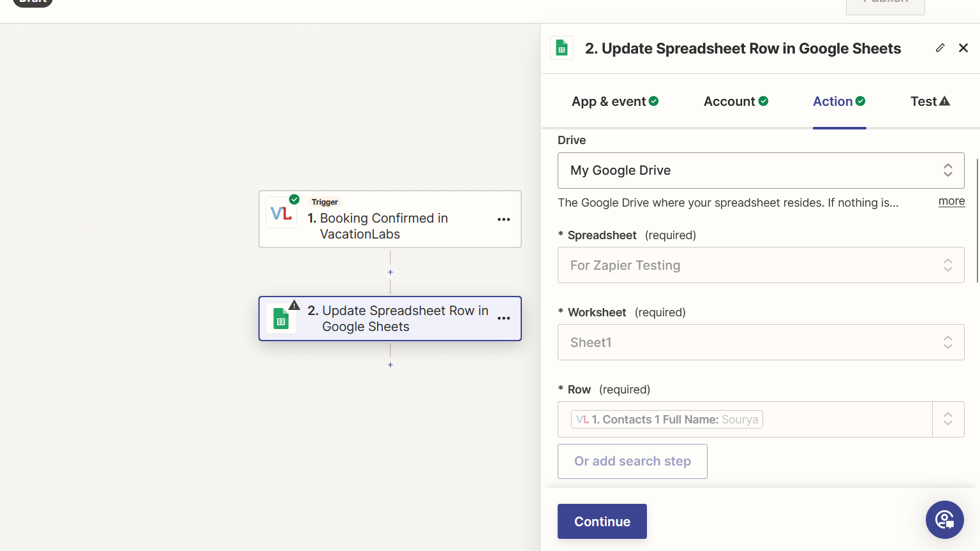Viewport: 980px width, 551px height.
Task: Open the Worksheet Sheet1 dropdown
Action: pos(761,342)
